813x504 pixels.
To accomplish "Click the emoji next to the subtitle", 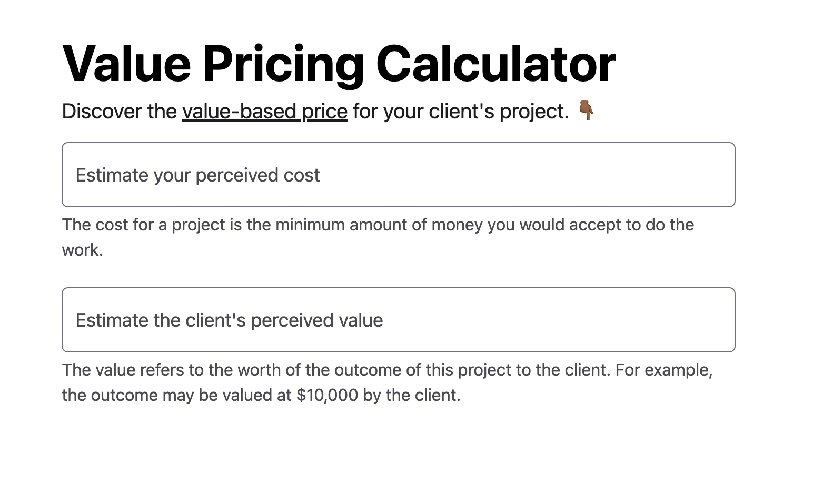I will 587,111.
